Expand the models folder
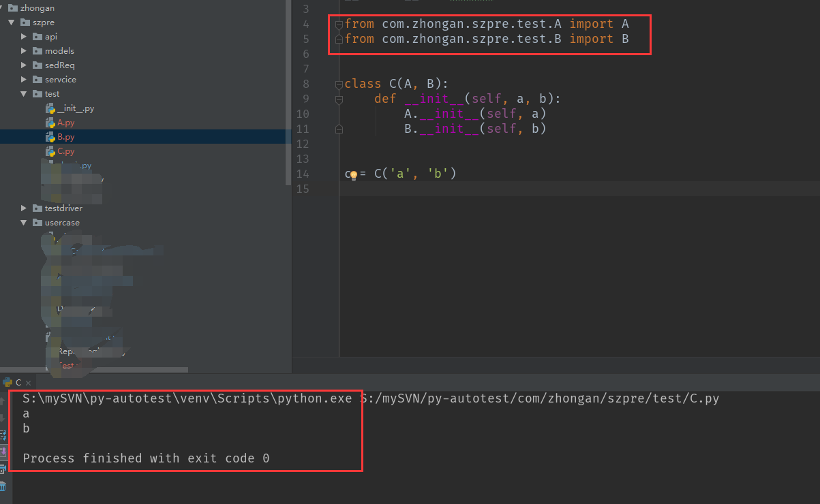820x504 pixels. (24, 51)
